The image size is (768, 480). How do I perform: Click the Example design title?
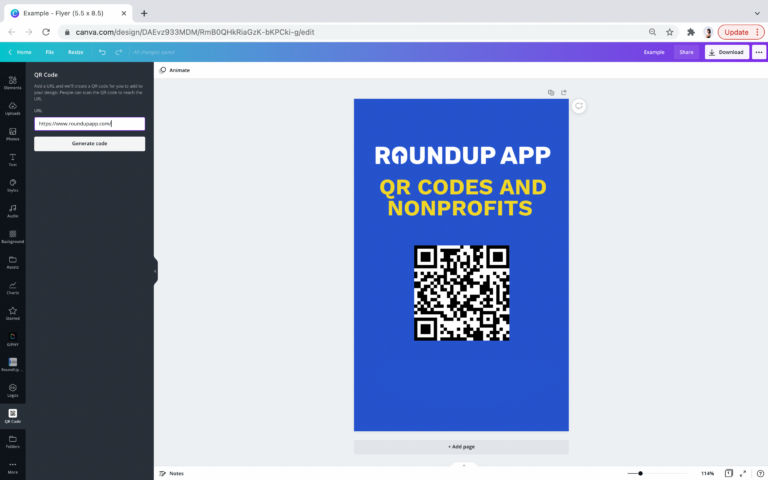click(654, 52)
